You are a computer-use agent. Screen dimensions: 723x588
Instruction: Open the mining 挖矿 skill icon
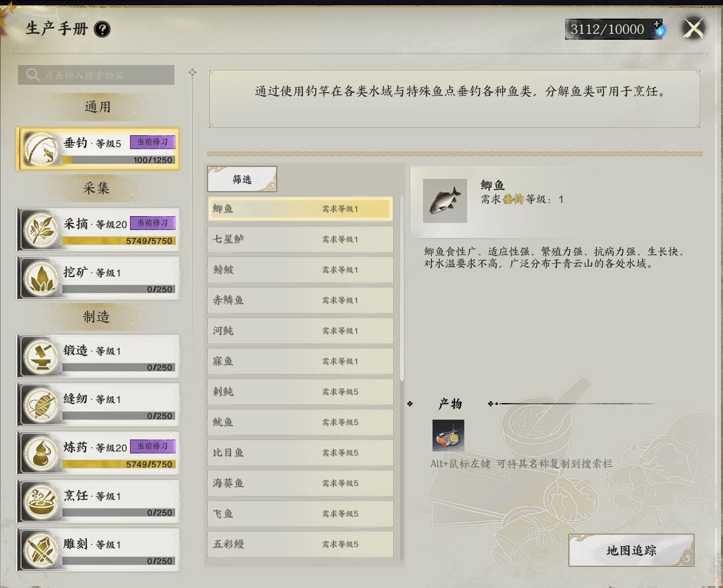click(41, 278)
